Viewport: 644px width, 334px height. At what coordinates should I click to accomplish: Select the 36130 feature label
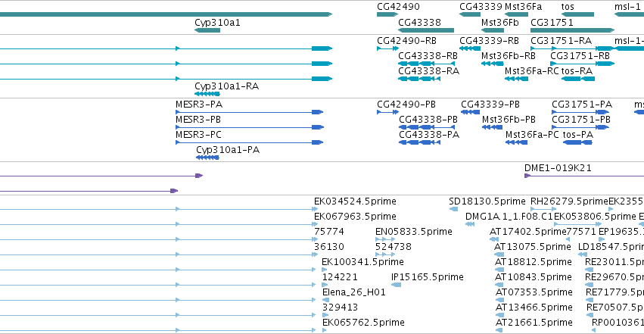coord(329,247)
